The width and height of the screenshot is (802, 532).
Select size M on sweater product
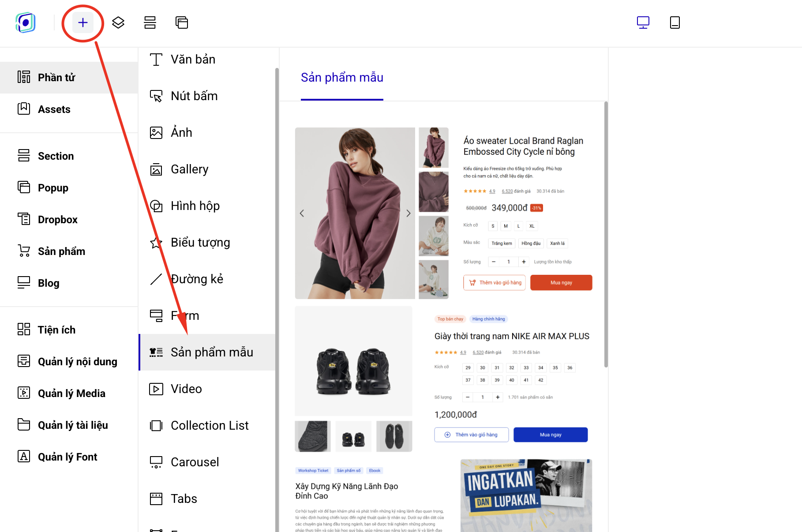tap(506, 226)
